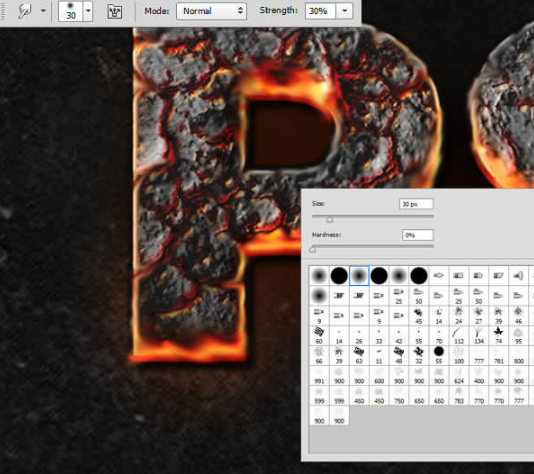Click the Strength 30% field
The height and width of the screenshot is (474, 534).
coord(320,11)
